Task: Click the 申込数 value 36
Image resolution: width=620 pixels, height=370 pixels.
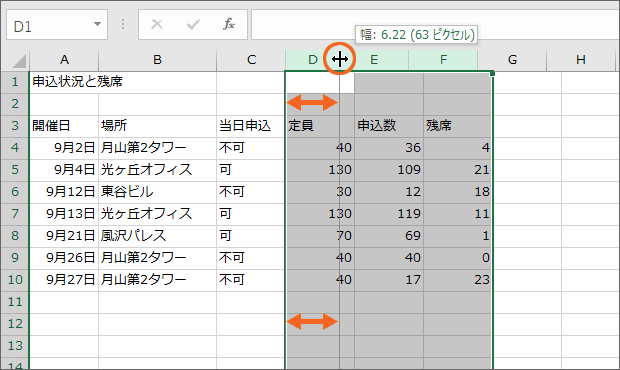Action: (x=389, y=148)
